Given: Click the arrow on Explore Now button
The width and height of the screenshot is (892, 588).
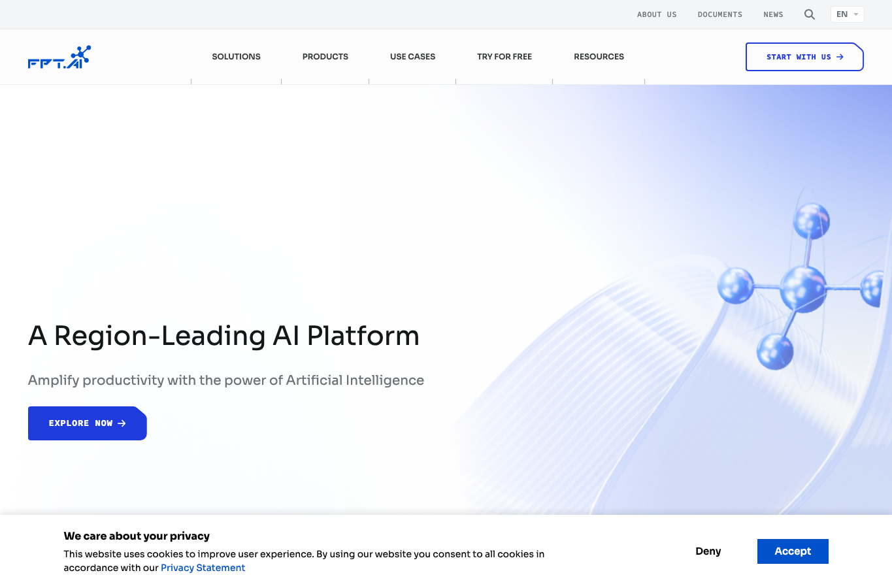Looking at the screenshot, I should click(122, 423).
